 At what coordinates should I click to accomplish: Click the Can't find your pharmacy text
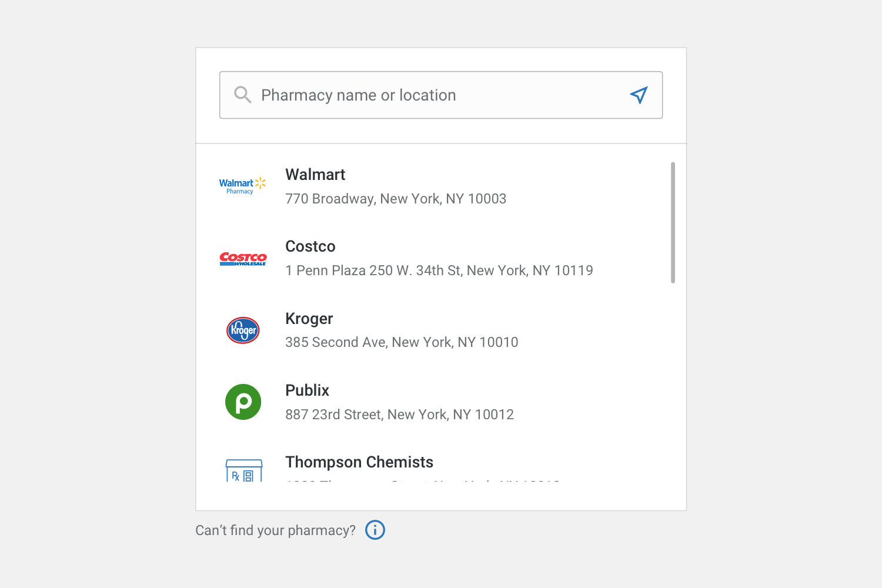pos(275,530)
